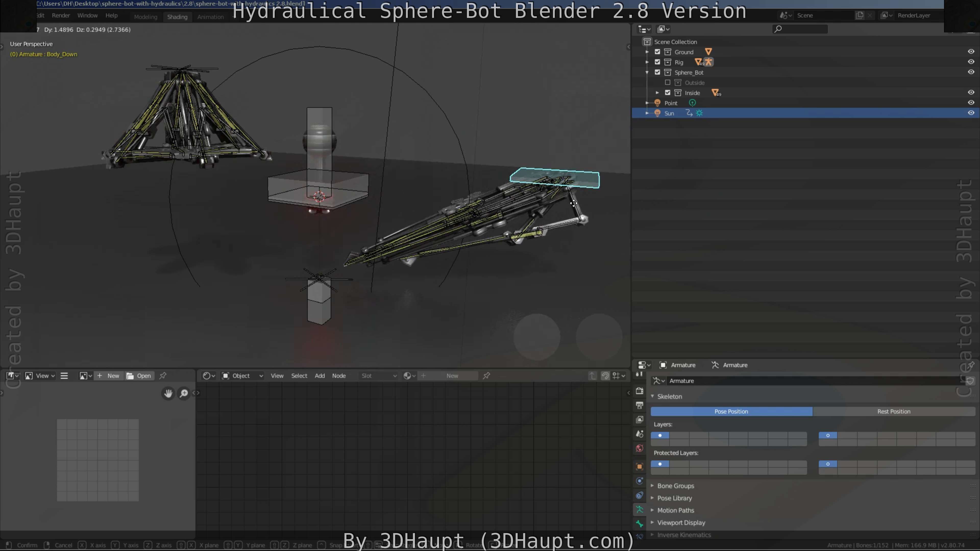Expand the Inside collection in outliner
Image resolution: width=980 pixels, height=551 pixels.
point(657,92)
